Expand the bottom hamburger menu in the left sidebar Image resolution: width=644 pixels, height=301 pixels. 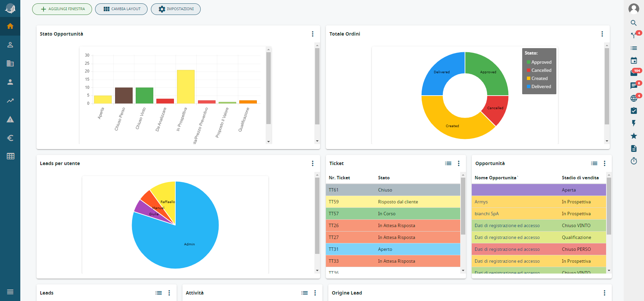click(10, 292)
